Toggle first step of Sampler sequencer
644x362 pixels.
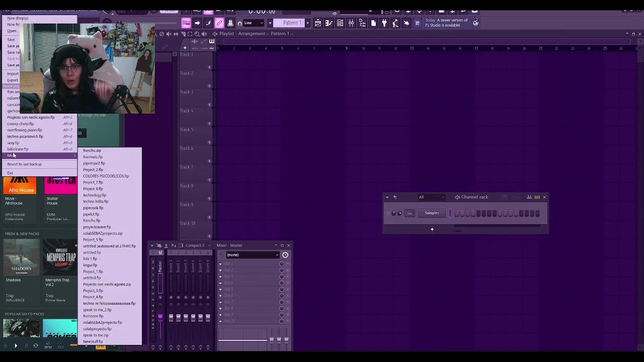[456, 213]
